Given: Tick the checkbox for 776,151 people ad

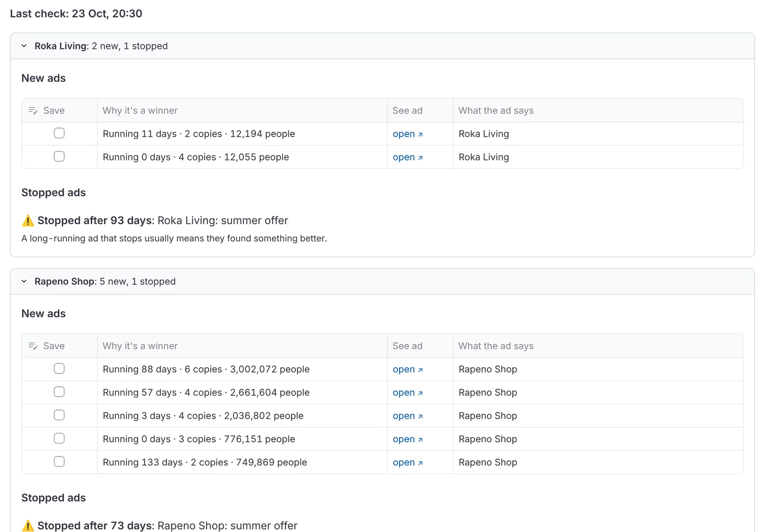Looking at the screenshot, I should point(59,438).
